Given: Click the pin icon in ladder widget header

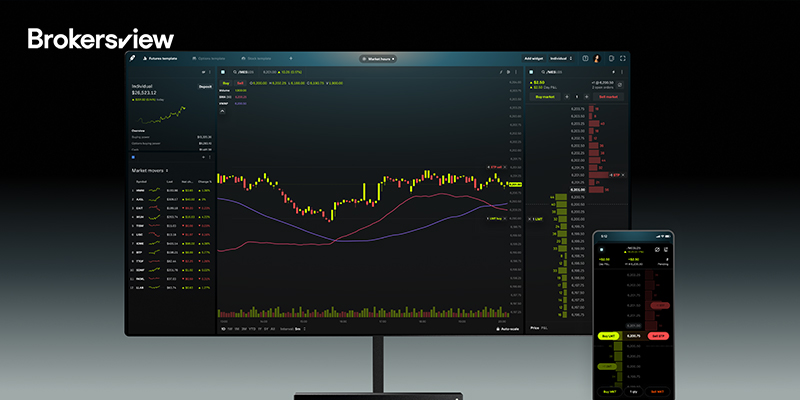Looking at the screenshot, I should pos(613,72).
